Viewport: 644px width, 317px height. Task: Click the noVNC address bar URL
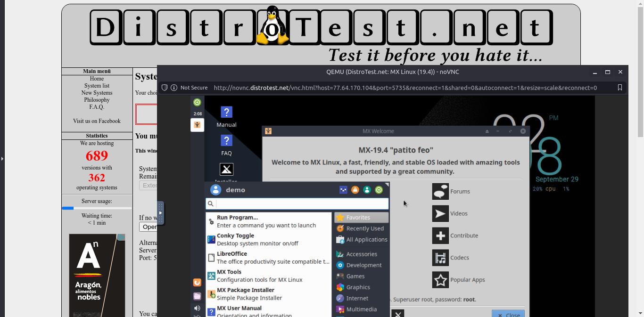(x=405, y=88)
